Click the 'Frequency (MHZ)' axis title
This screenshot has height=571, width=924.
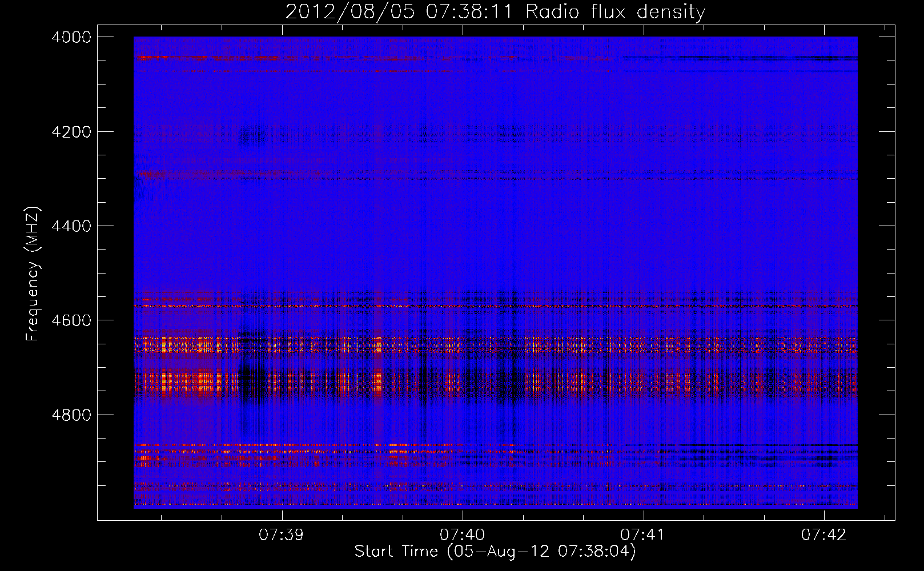33,274
